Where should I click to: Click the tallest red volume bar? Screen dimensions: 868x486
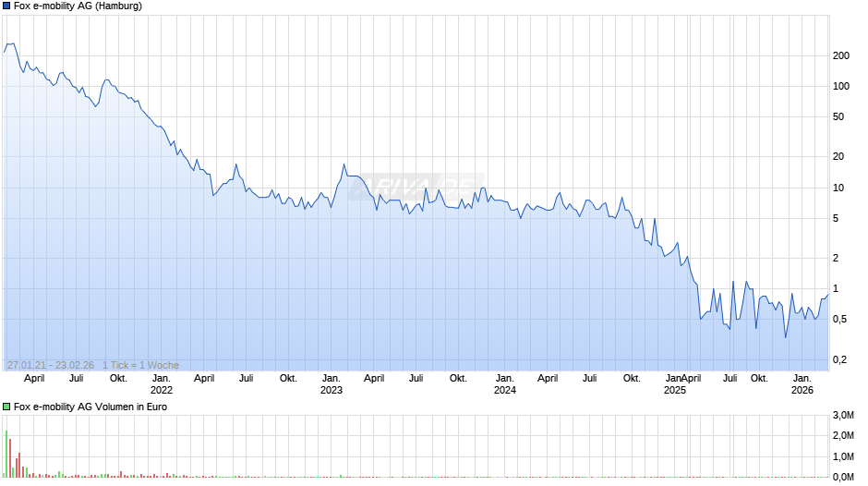10,457
